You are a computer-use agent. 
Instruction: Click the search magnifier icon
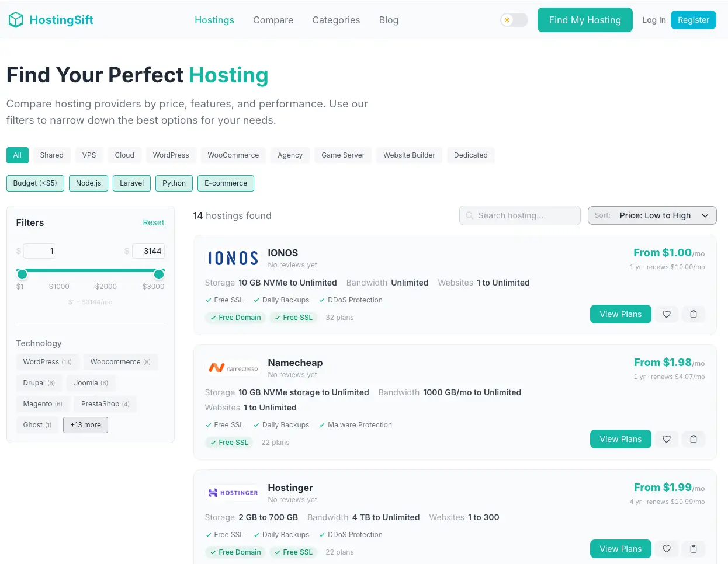tap(469, 215)
